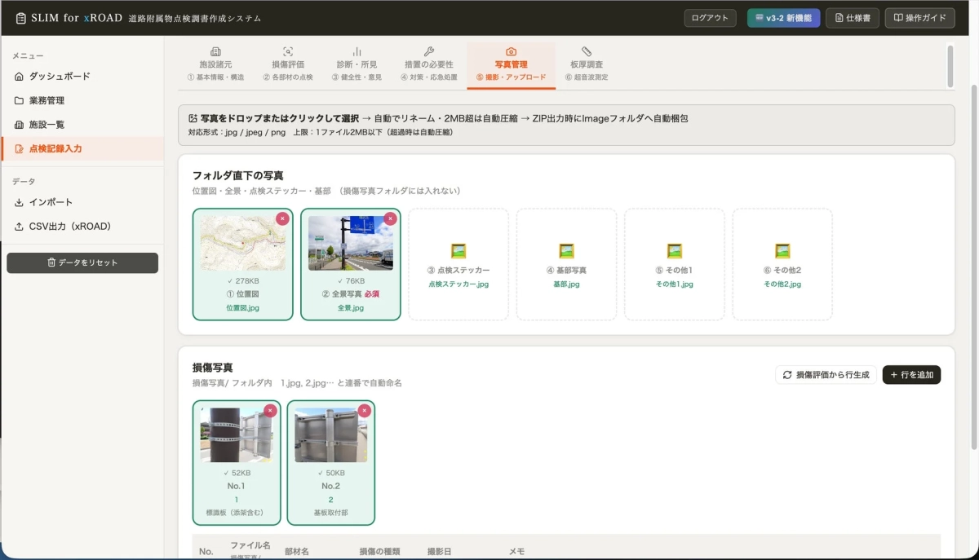Click the home icon beside ダッシュボード
This screenshot has width=979, height=560.
pyautogui.click(x=19, y=76)
